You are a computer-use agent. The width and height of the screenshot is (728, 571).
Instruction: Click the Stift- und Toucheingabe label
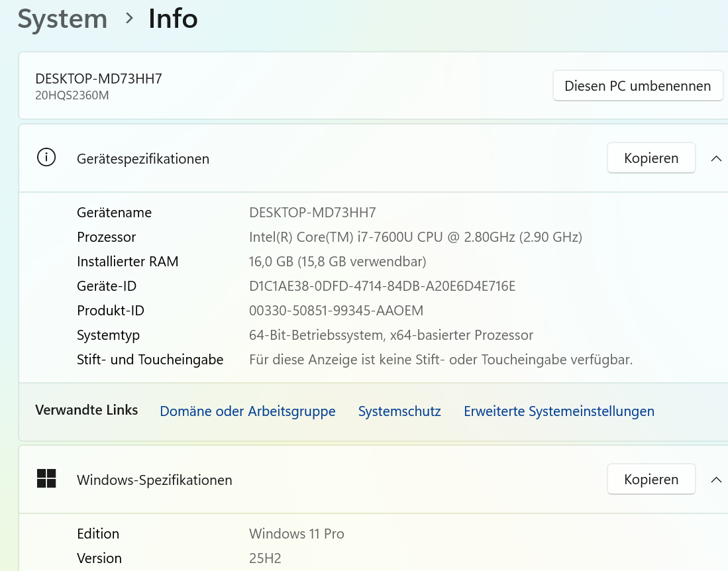point(150,360)
